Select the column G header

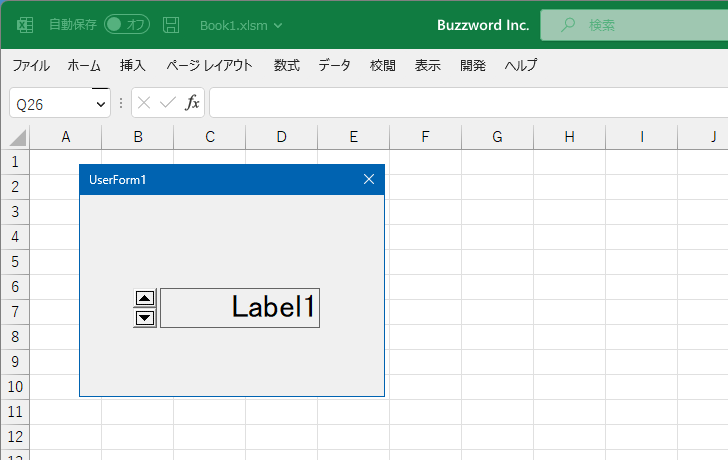coord(497,137)
